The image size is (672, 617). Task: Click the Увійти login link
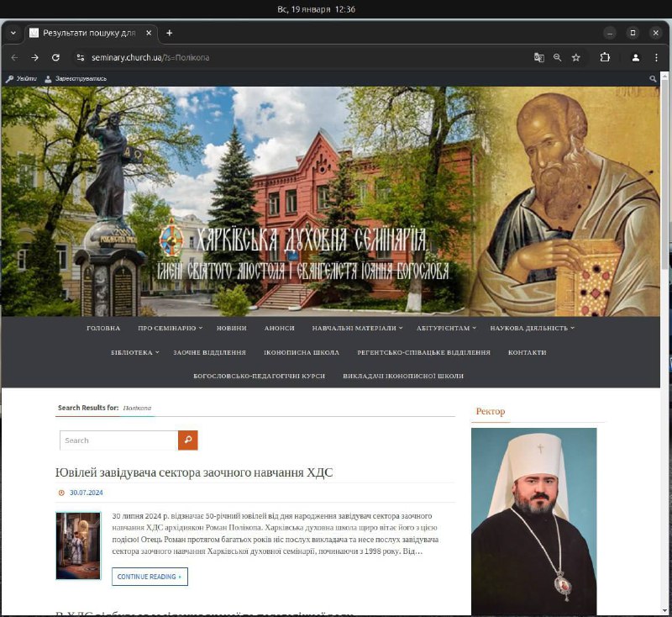(22, 78)
